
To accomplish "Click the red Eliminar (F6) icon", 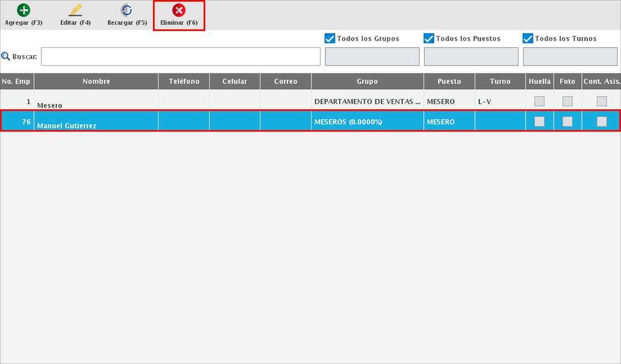I will (179, 10).
